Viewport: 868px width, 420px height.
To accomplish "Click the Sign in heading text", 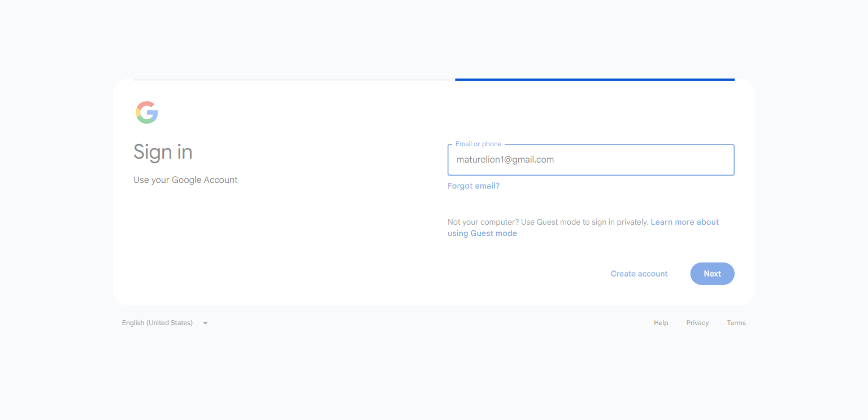I will (163, 152).
